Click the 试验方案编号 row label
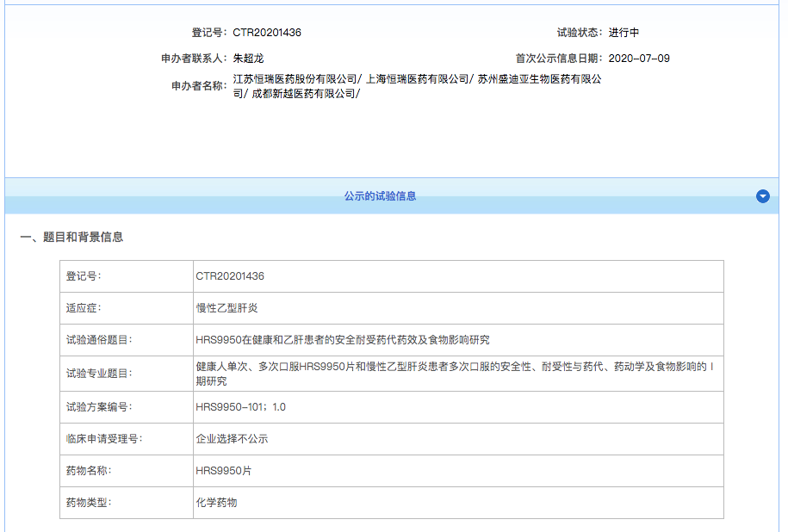This screenshot has height=532, width=788. click(99, 407)
